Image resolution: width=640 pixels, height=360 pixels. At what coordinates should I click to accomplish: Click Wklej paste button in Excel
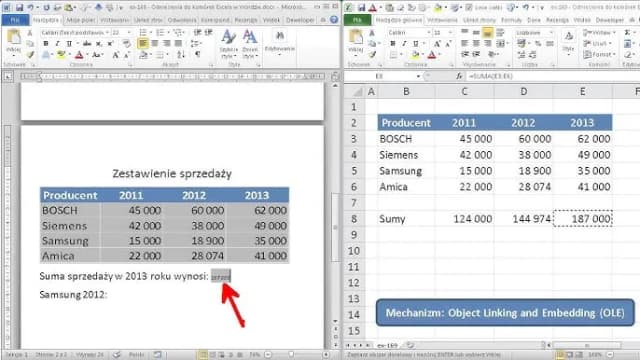pos(356,43)
